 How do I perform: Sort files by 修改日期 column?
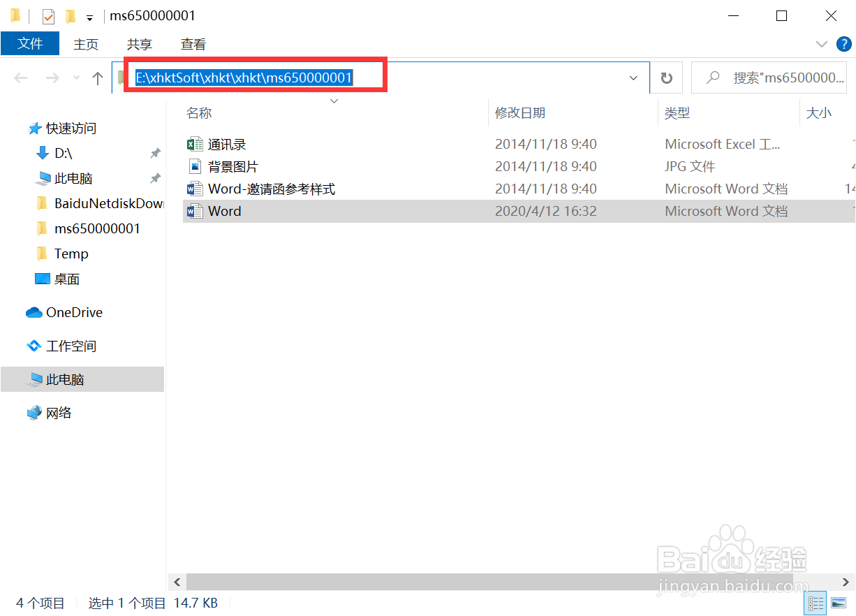[x=520, y=113]
